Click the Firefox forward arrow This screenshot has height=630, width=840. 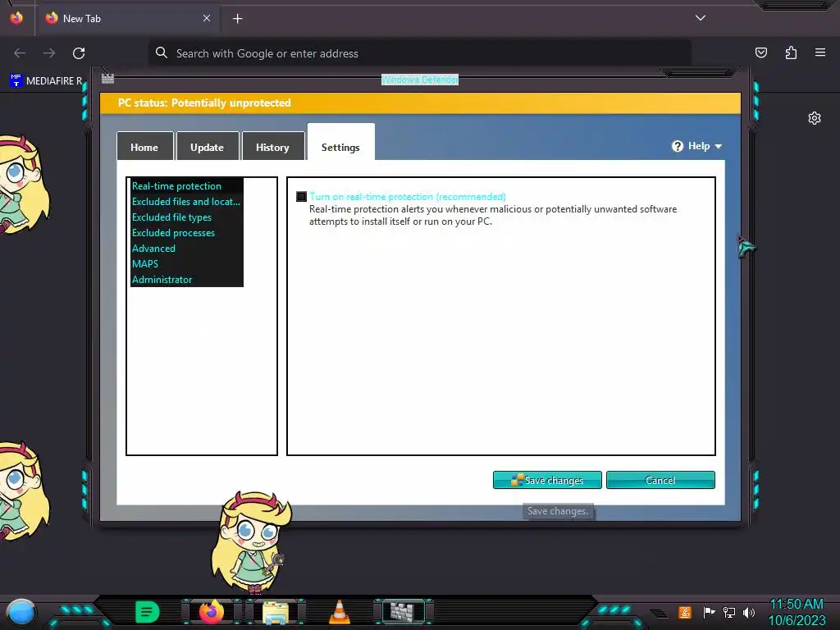point(49,53)
